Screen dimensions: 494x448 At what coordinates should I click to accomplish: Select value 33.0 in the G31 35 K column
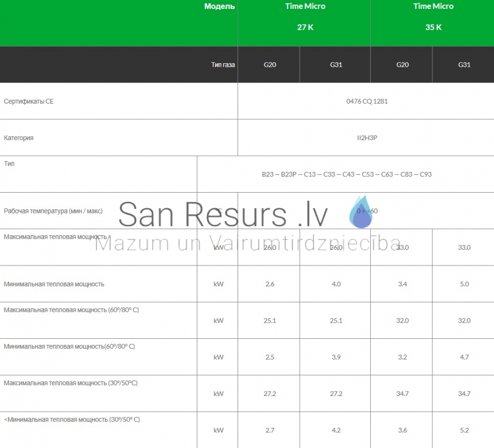464,248
